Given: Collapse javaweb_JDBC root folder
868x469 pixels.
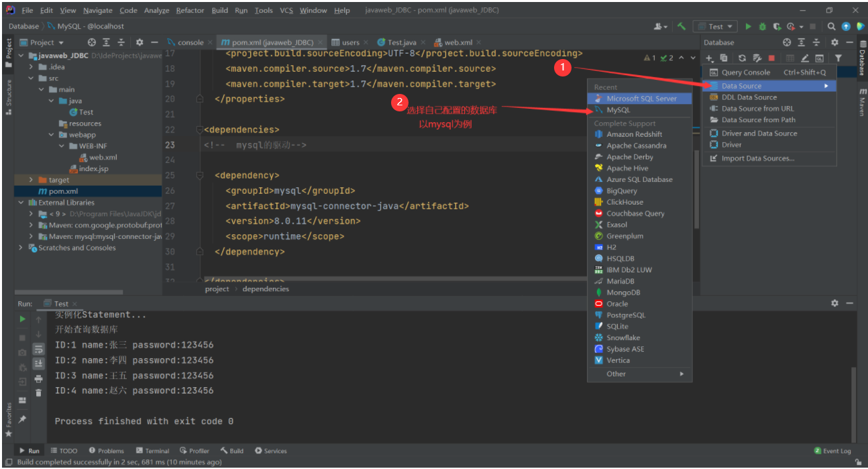Looking at the screenshot, I should 22,56.
